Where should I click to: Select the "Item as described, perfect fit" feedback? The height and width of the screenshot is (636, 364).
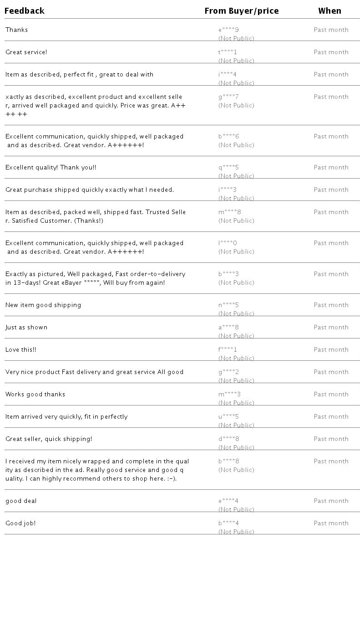pyautogui.click(x=79, y=75)
